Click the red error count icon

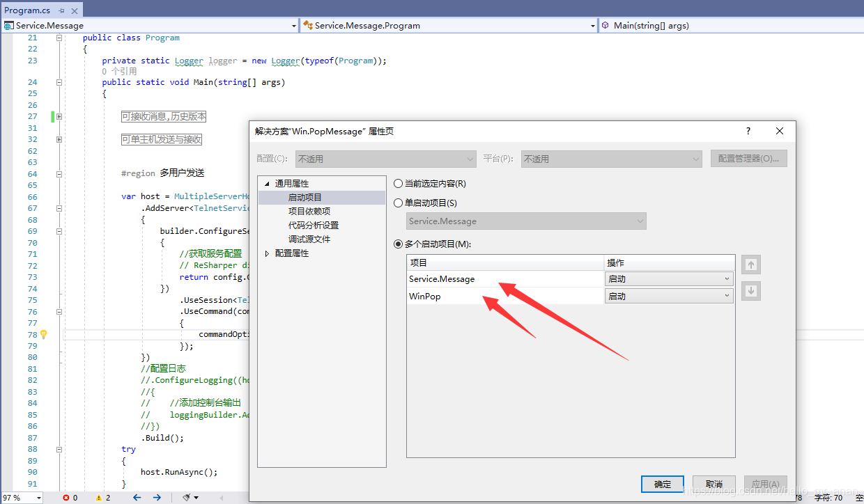(x=67, y=498)
